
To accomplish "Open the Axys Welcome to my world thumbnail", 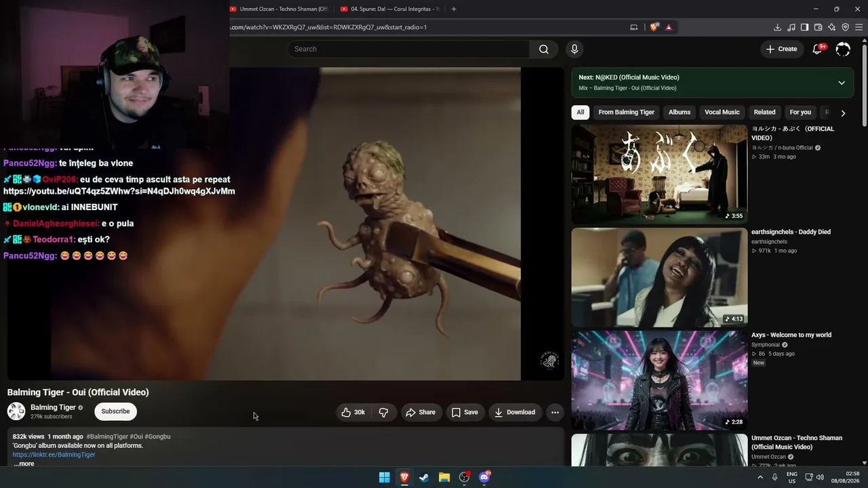I will 659,380.
